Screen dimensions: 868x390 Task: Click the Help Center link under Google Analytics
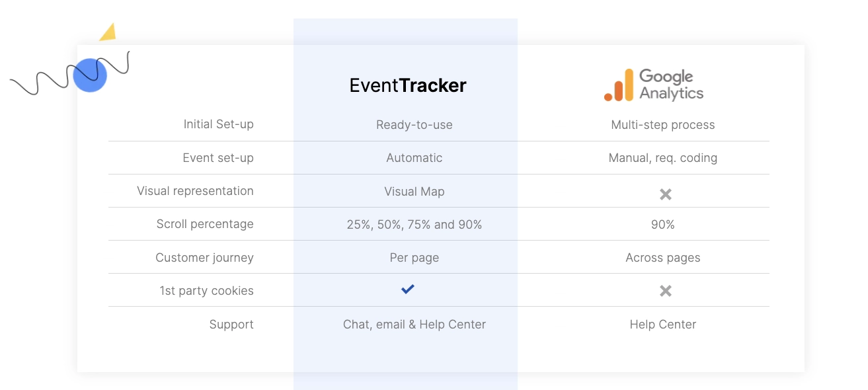coord(662,324)
